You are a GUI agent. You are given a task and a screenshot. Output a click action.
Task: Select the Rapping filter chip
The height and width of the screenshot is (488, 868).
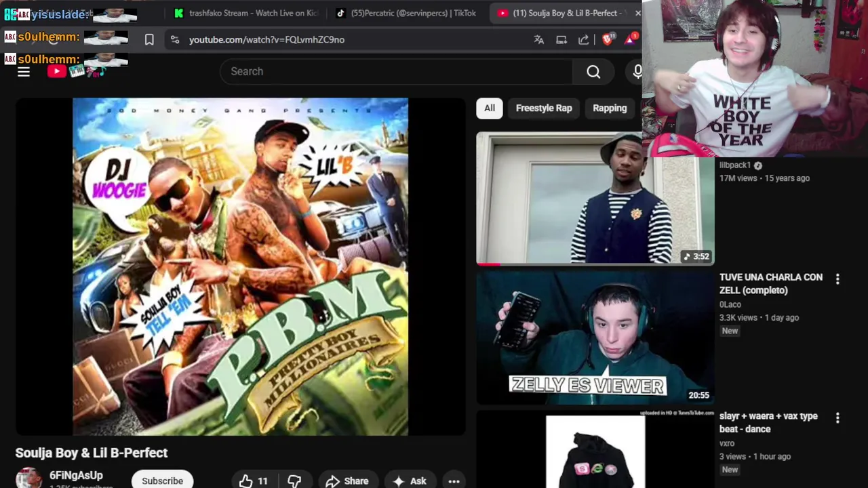[x=610, y=108]
